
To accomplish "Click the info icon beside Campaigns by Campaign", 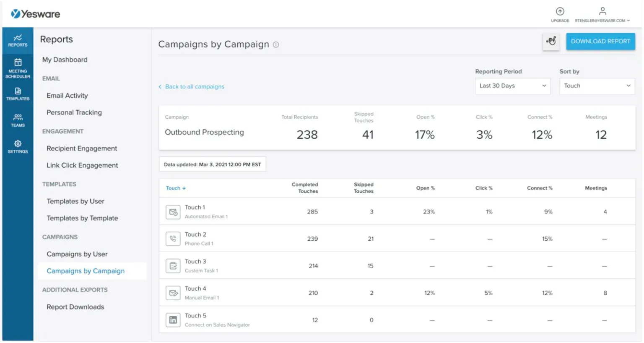I will pyautogui.click(x=276, y=44).
